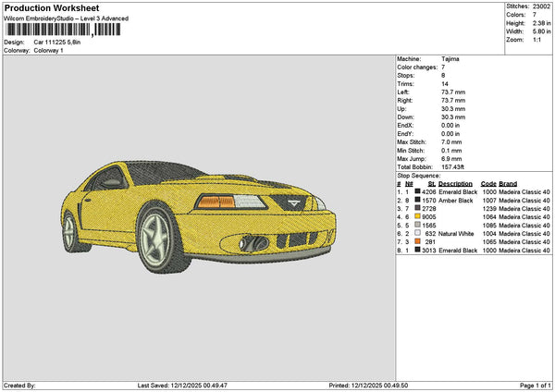Pick the Natural White color swatch
Viewport: 555px width, 392px height.
(x=417, y=233)
